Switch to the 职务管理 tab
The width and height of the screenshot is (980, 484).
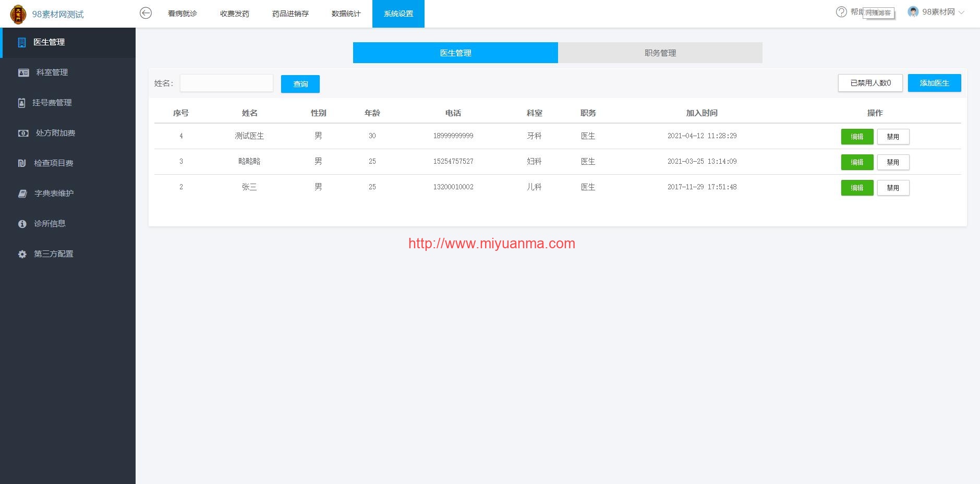pyautogui.click(x=660, y=53)
